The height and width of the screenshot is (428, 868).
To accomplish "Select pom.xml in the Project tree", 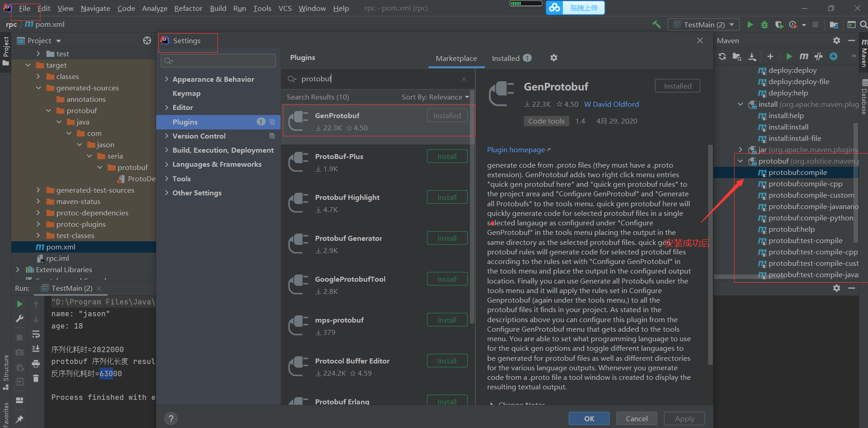I will point(61,247).
